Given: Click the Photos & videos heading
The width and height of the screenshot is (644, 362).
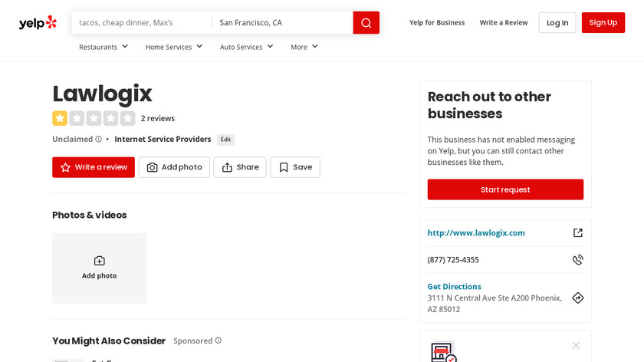Looking at the screenshot, I should (x=89, y=215).
